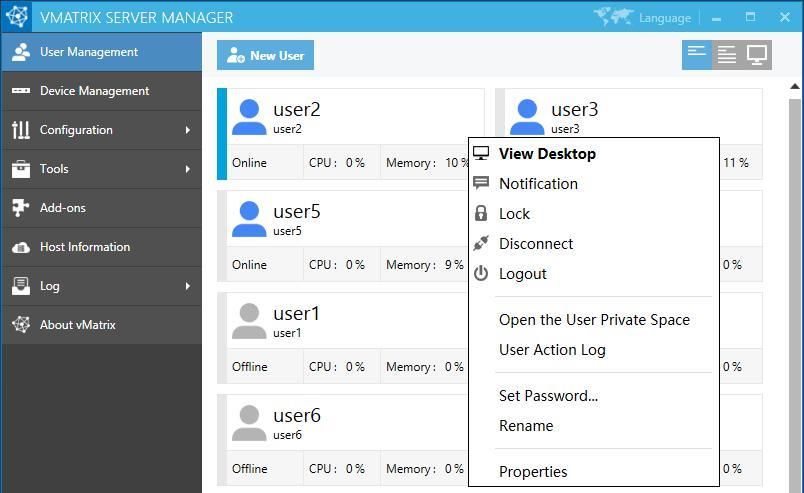Image resolution: width=804 pixels, height=493 pixels.
Task: Click the 11 % memory value
Action: pos(736,163)
